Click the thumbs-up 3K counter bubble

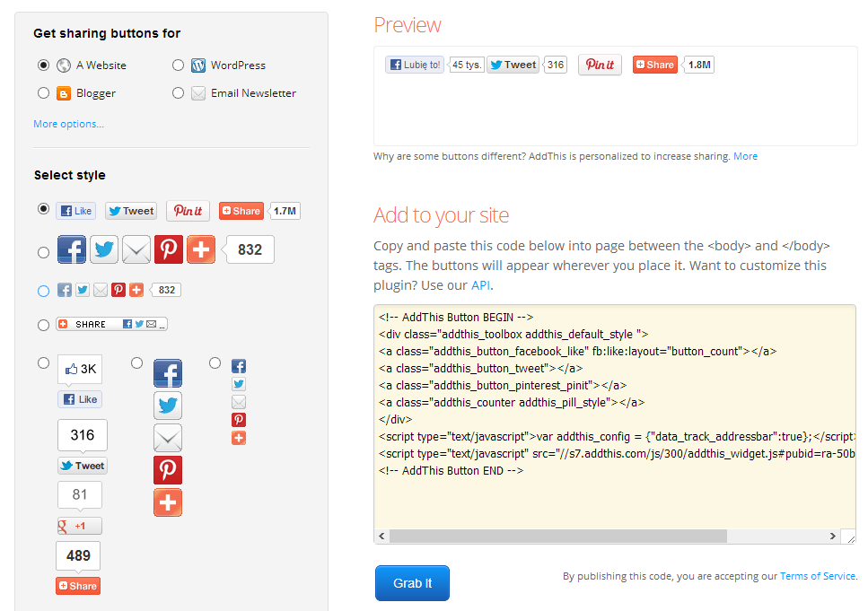[x=80, y=369]
